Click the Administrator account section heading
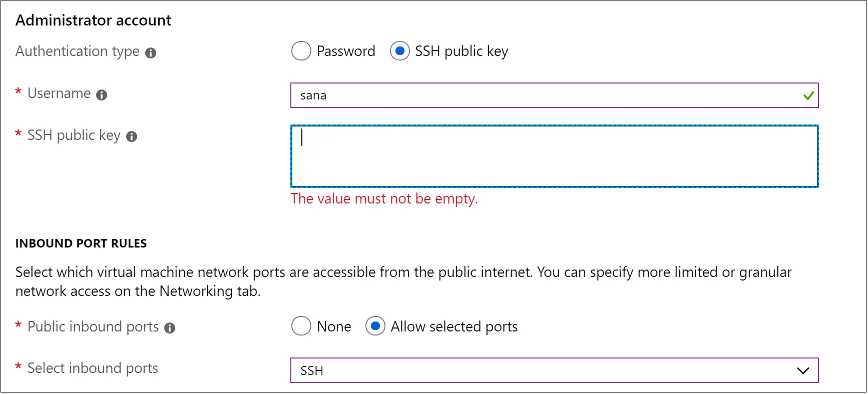Screen dimensions: 868x394 point(93,20)
